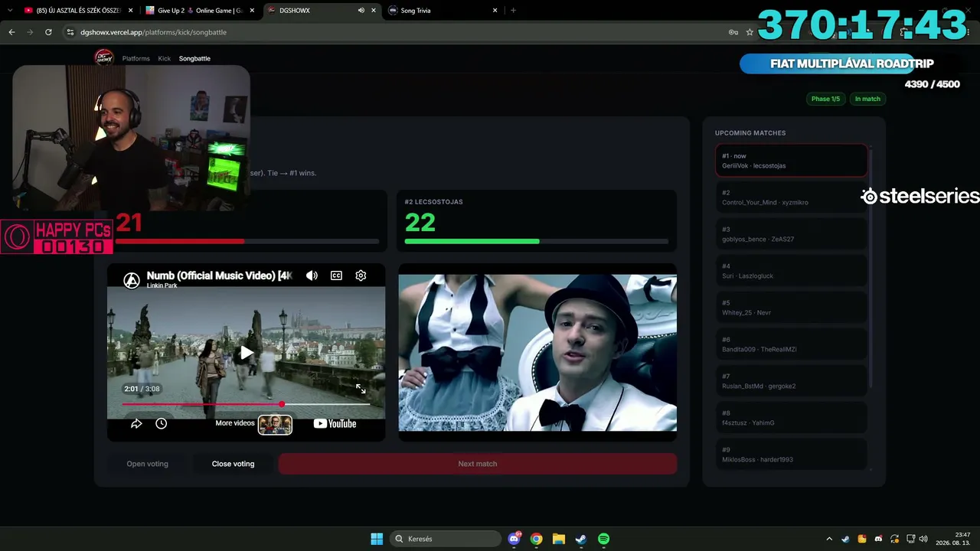Open the volume control in system tray

tap(923, 539)
